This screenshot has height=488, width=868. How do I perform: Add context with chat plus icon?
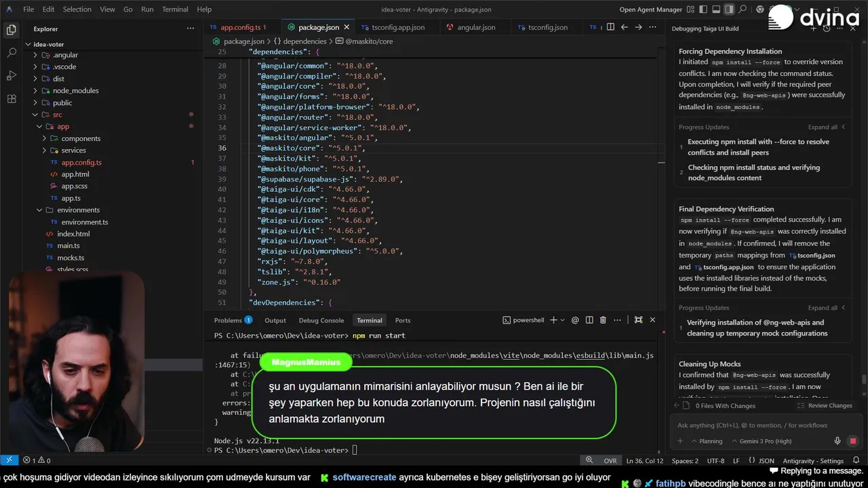680,441
